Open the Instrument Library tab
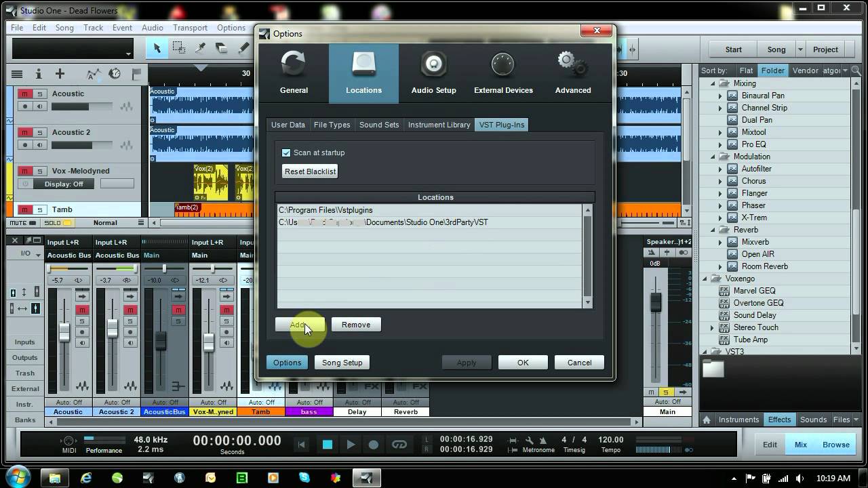The width and height of the screenshot is (868, 488). (439, 125)
